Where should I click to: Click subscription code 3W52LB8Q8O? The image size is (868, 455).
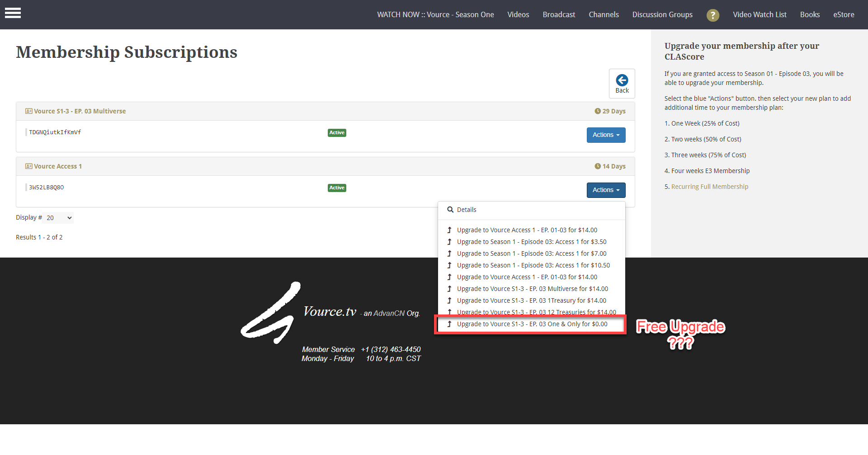[47, 188]
